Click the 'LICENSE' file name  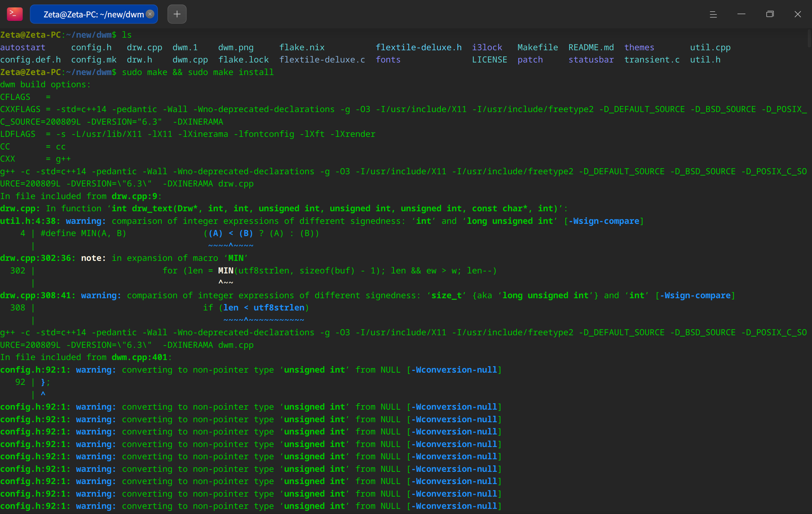coord(489,60)
